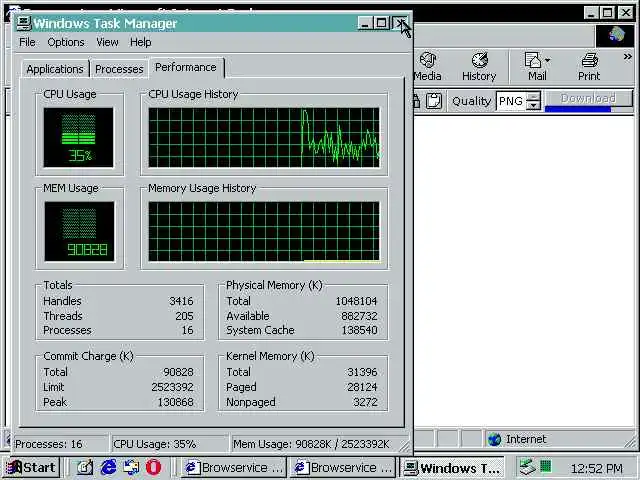Click Kernel Memory Paged 28124

(x=362, y=387)
